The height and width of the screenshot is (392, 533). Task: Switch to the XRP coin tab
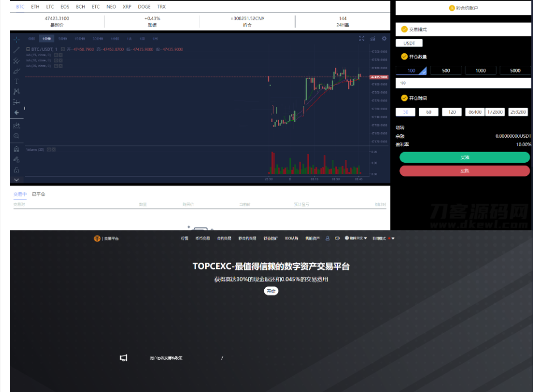click(x=127, y=7)
